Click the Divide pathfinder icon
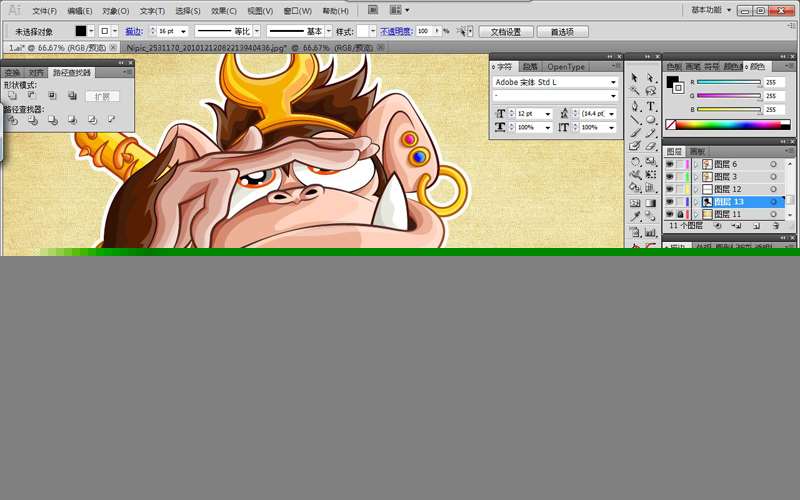 (x=13, y=120)
